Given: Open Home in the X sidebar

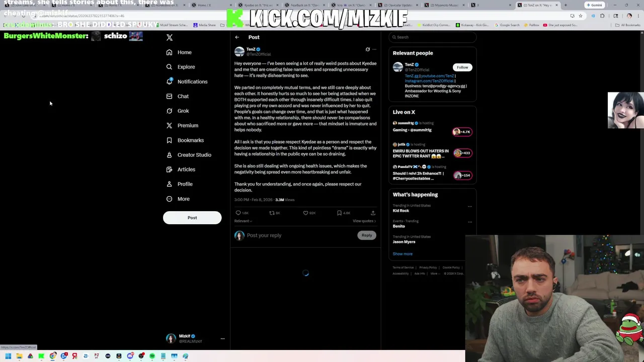Looking at the screenshot, I should 179,52.
